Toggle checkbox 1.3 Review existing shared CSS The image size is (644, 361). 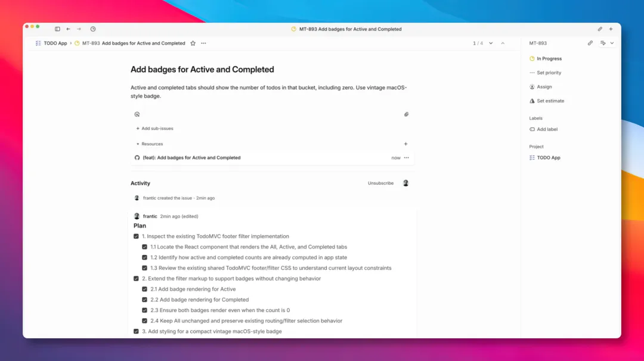[x=144, y=268]
